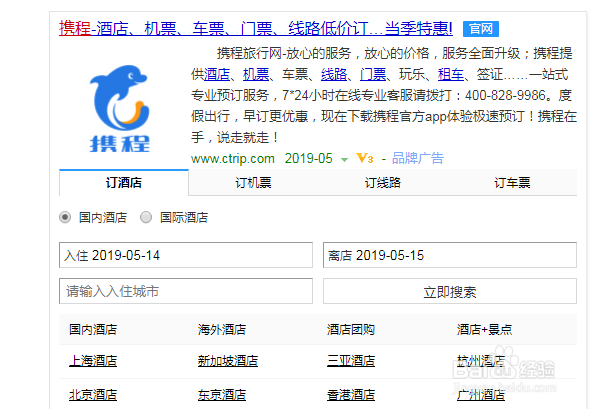Open the 杭州酒店 link
Image resolution: width=590 pixels, height=409 pixels.
pyautogui.click(x=481, y=361)
